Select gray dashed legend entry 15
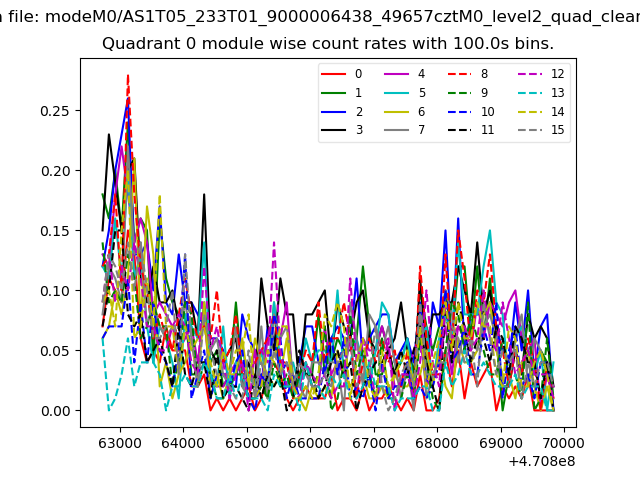The image size is (640, 480). 540,130
